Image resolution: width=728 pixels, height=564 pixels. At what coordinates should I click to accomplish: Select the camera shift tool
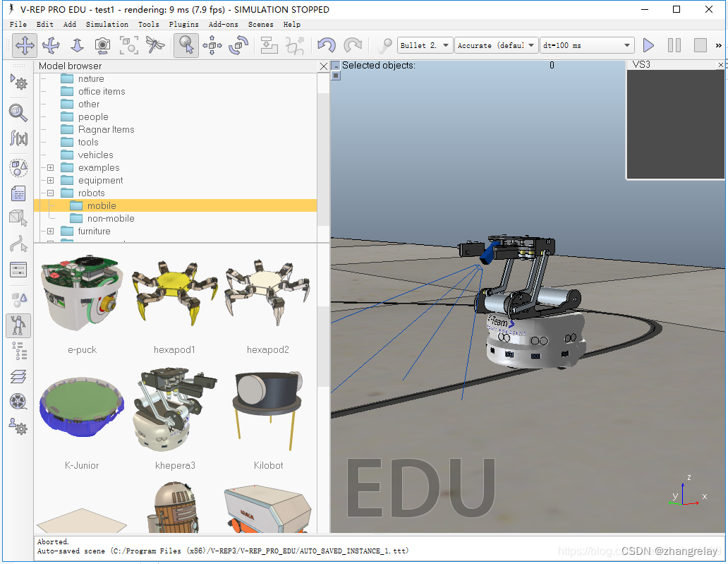77,45
